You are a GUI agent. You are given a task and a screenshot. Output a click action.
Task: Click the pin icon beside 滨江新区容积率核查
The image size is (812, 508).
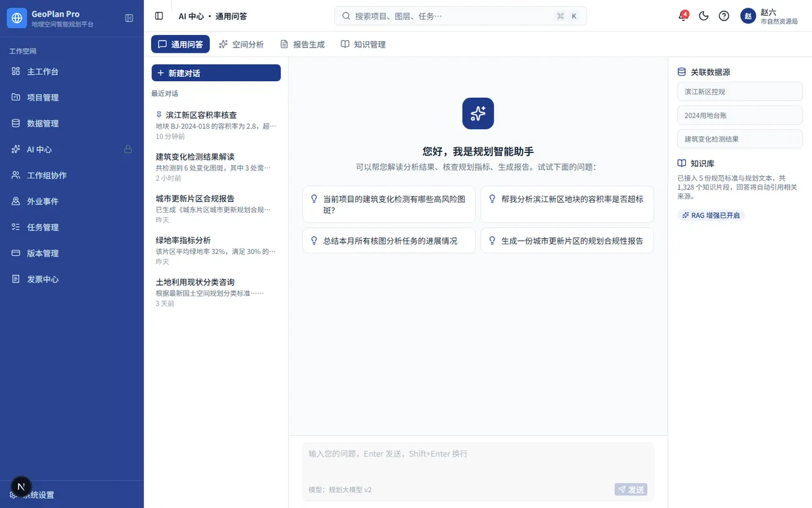click(x=159, y=115)
